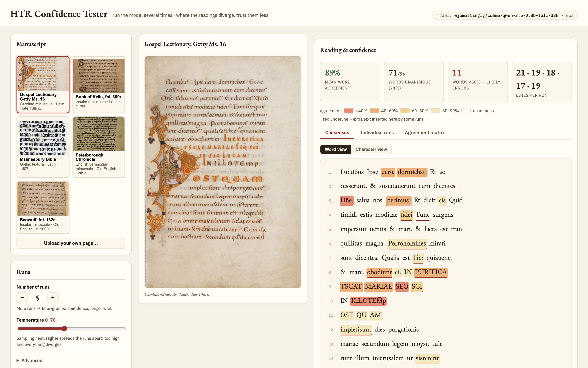Decrease the number of runs with minus
The width and height of the screenshot is (588, 368).
[22, 298]
